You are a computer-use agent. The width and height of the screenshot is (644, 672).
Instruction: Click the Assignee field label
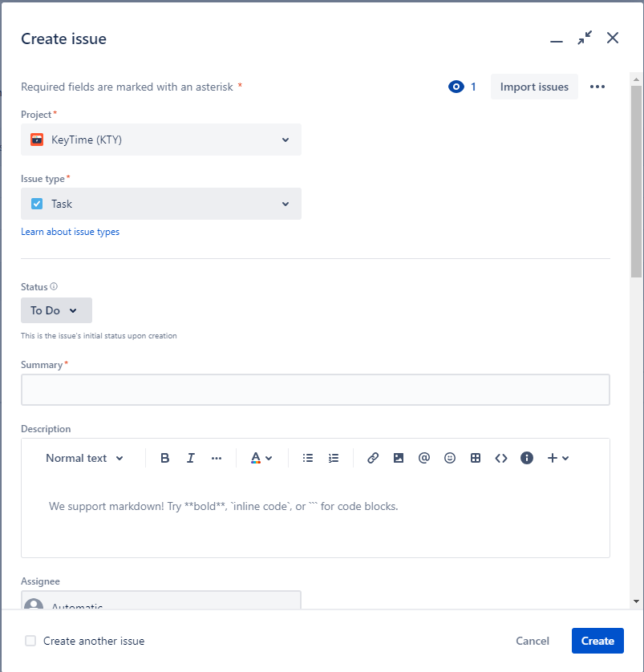coord(40,581)
